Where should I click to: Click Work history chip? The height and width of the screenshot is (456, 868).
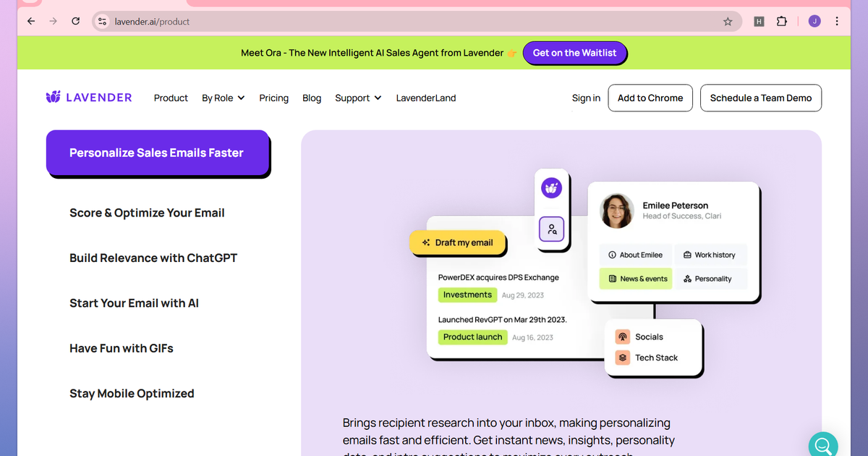pyautogui.click(x=710, y=255)
